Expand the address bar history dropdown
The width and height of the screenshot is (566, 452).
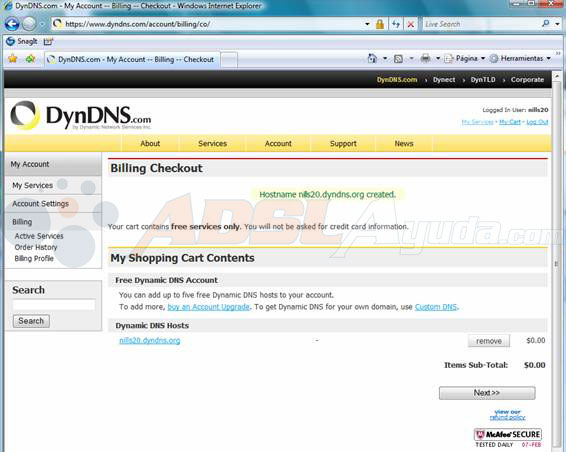point(367,24)
